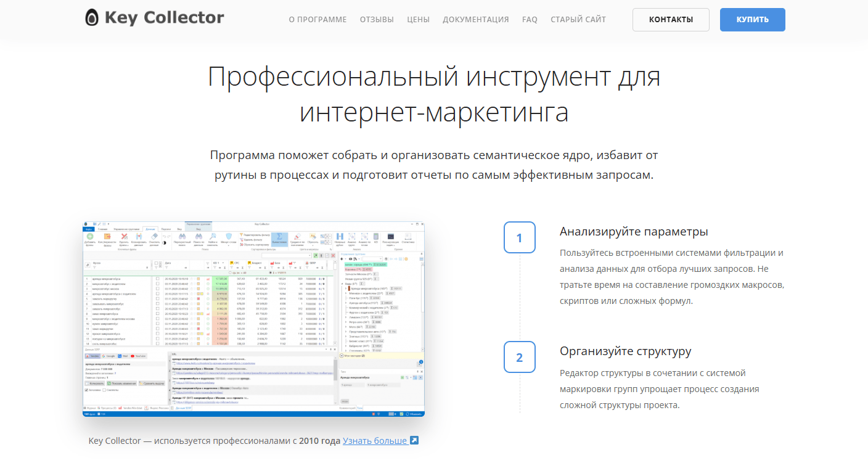This screenshot has width=868, height=463.
Task: Go to the ОТЗЫВЫ page
Action: tap(377, 20)
